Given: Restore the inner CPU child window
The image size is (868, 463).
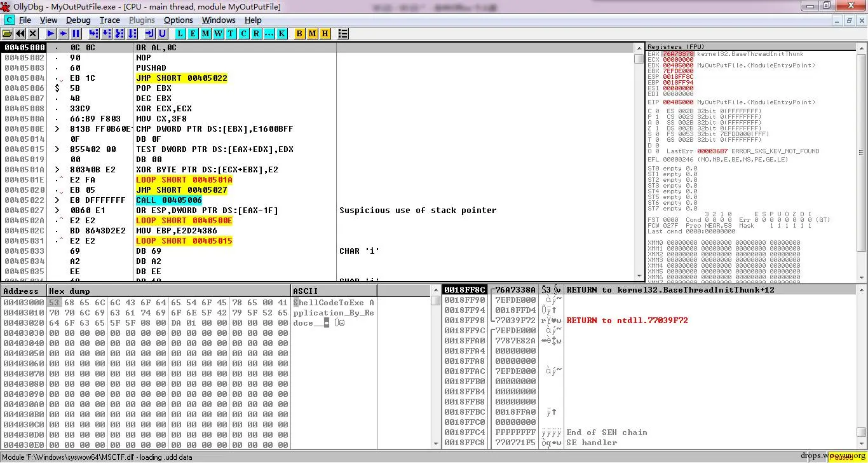Looking at the screenshot, I should (850, 20).
